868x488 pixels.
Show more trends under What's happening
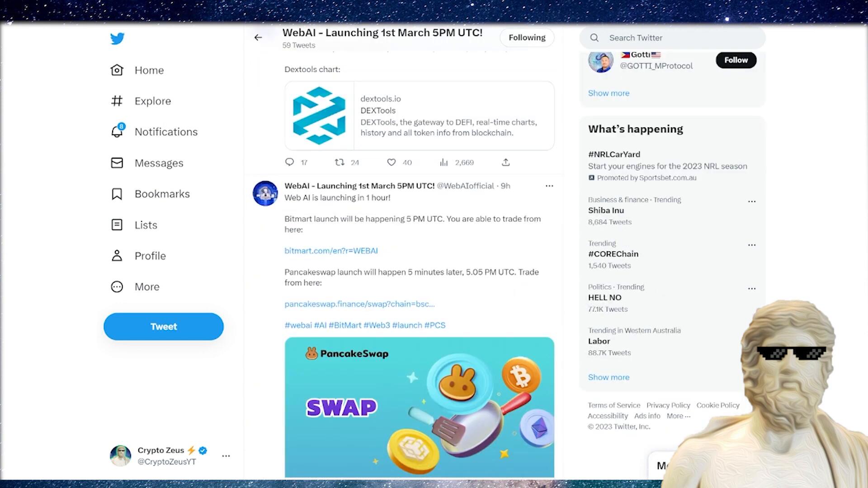609,377
